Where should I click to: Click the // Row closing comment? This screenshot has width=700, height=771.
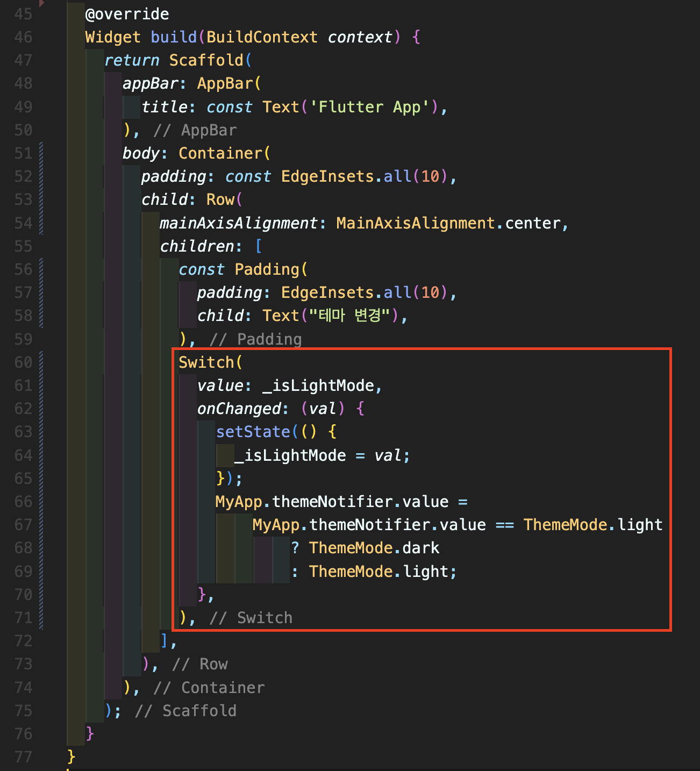tap(200, 664)
